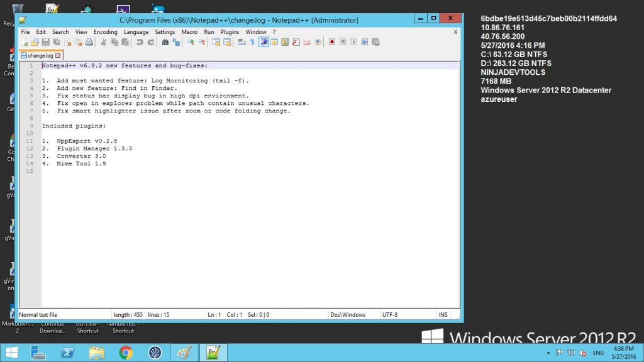Click the Print toolbar icon

[89, 42]
